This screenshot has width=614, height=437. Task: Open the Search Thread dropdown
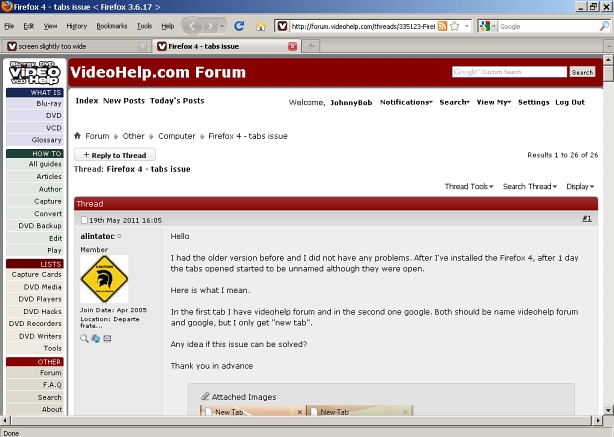tap(530, 186)
